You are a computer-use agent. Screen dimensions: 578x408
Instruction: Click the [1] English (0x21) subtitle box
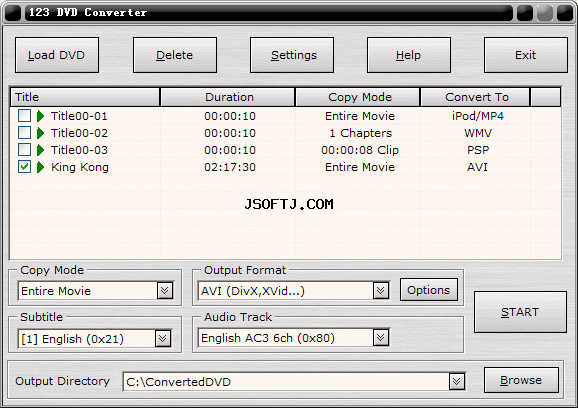(x=95, y=338)
